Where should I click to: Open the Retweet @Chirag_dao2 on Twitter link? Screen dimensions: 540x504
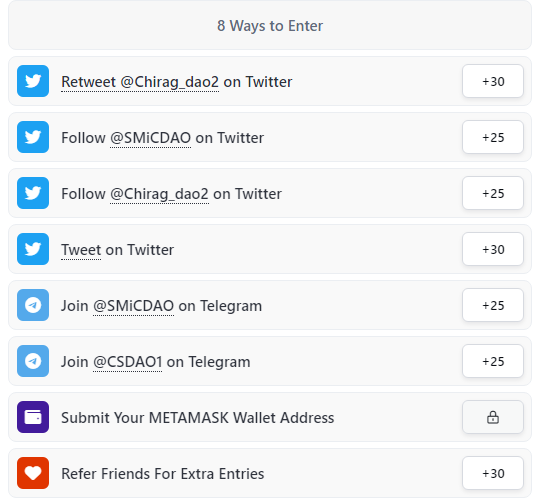coord(177,82)
